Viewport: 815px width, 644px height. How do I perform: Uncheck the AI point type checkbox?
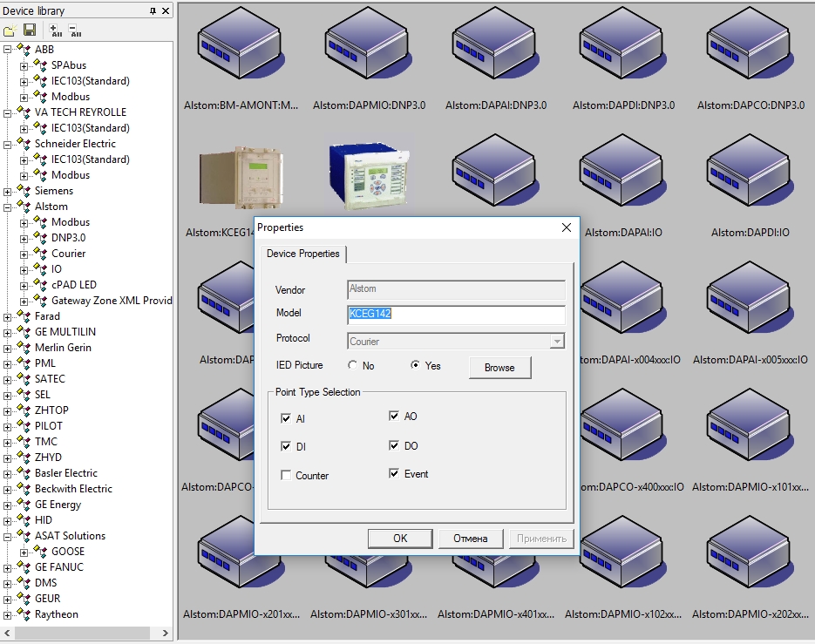[286, 419]
